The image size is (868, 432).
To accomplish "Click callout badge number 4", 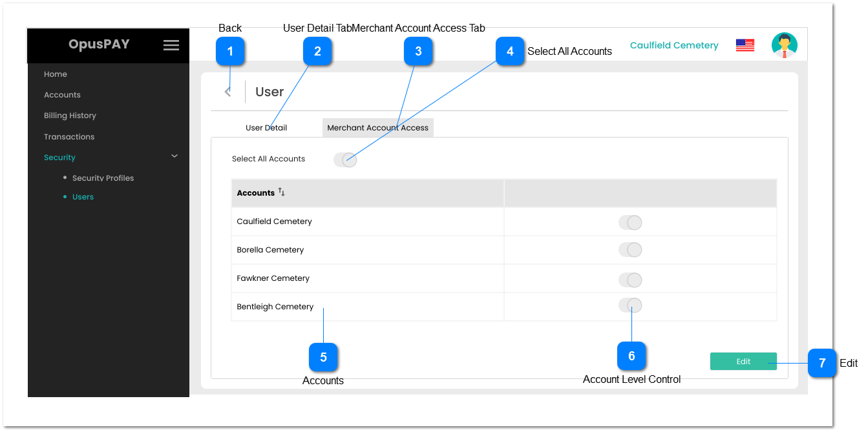I will 510,51.
